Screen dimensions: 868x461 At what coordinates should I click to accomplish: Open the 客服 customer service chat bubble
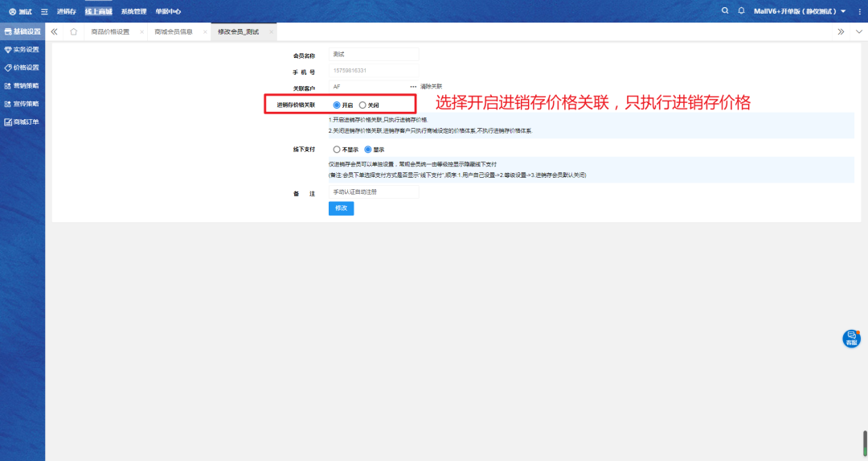tap(851, 339)
